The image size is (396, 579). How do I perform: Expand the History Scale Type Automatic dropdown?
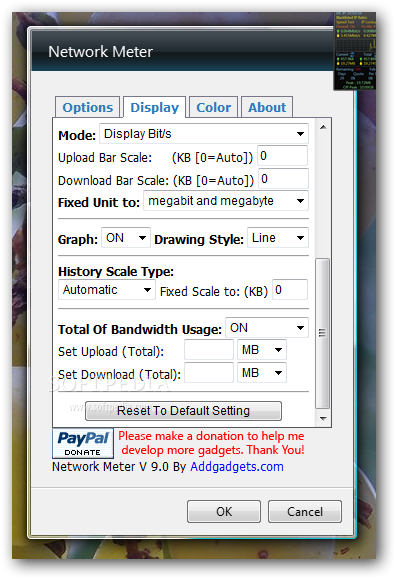[x=107, y=290]
